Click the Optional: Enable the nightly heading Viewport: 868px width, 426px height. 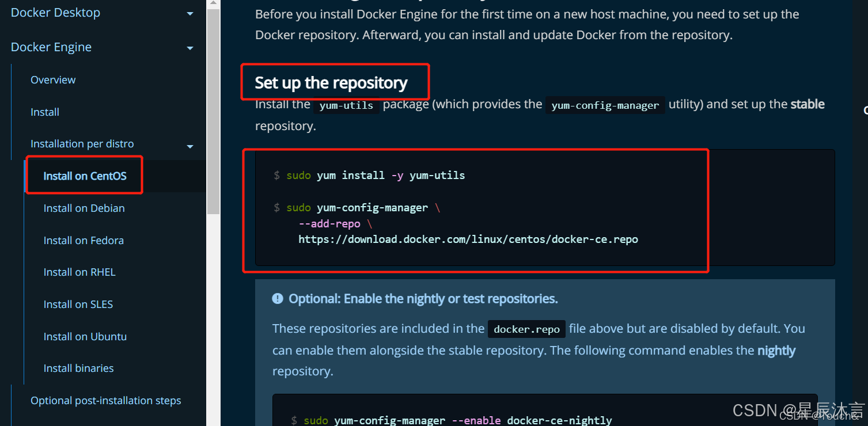423,299
